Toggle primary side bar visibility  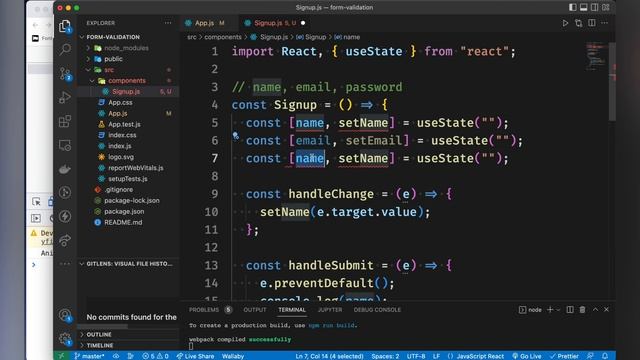pos(573,7)
